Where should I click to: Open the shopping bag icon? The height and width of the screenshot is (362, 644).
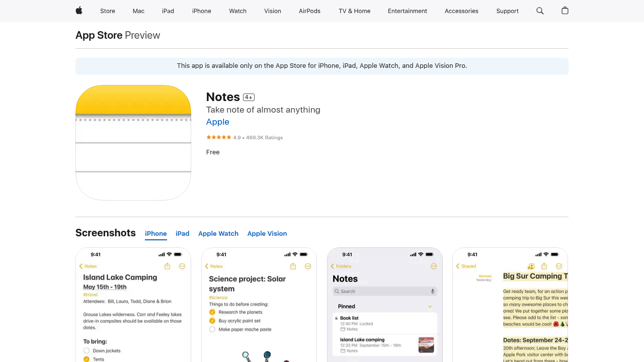[x=565, y=11]
